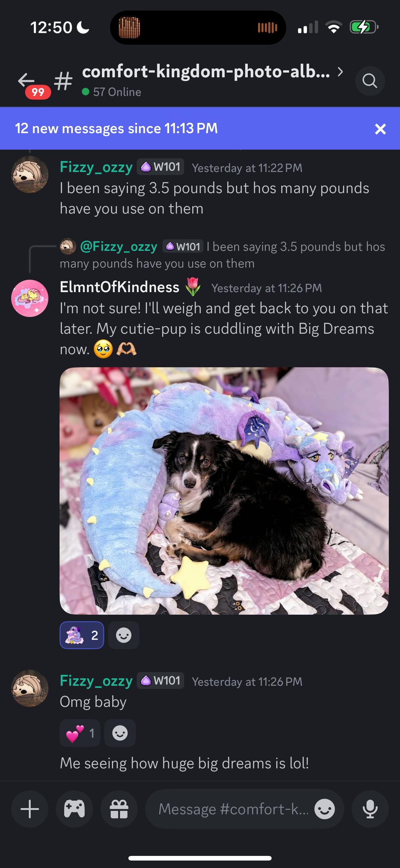Viewport: 400px width, 868px height.
Task: Dismiss the new messages banner
Action: coord(380,129)
